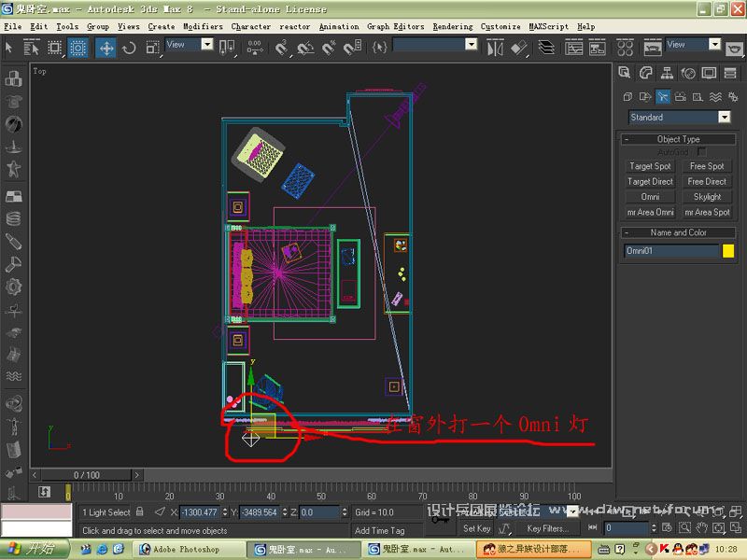The image size is (747, 560).
Task: Open the File menu
Action: point(12,27)
